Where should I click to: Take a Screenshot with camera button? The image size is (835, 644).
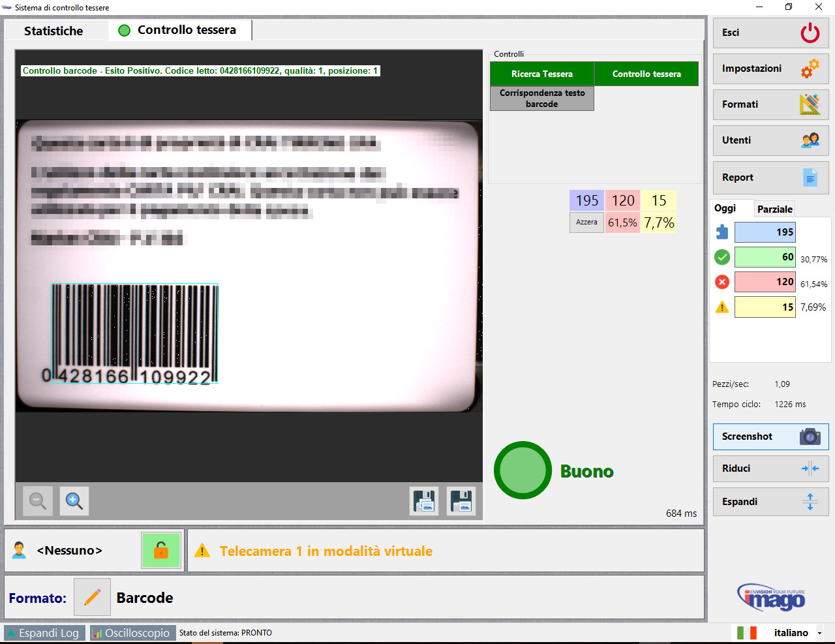(770, 437)
